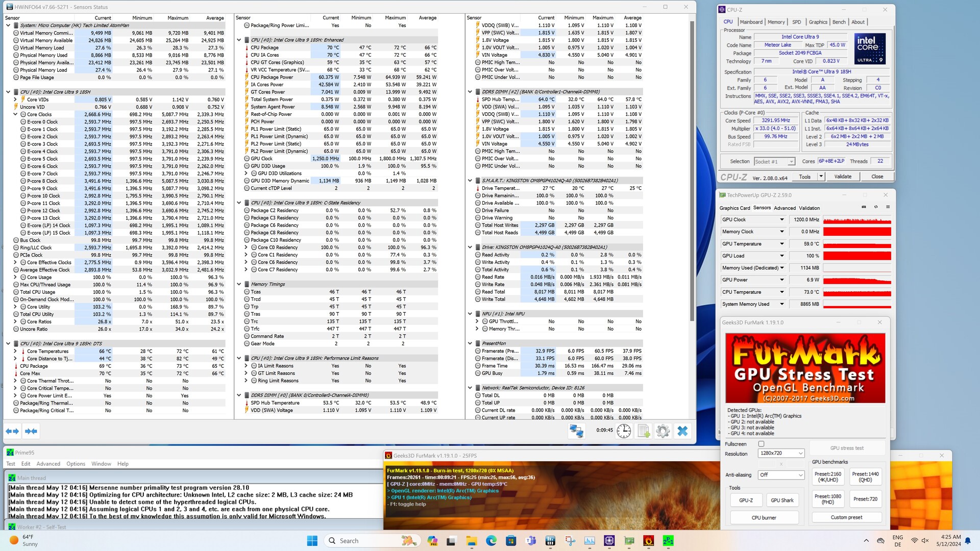
Task: Collapse the Core Clocks tree node
Action: [16, 114]
